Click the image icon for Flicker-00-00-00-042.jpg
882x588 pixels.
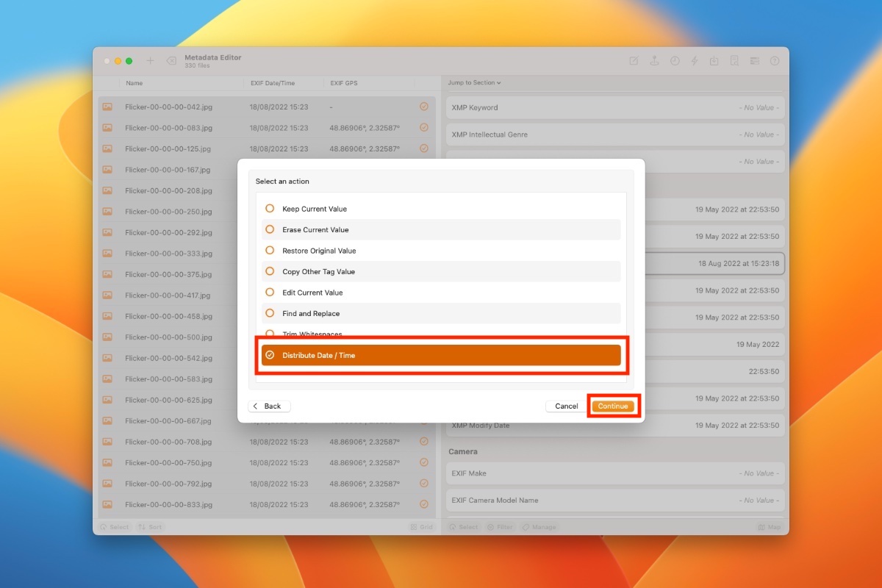point(107,107)
